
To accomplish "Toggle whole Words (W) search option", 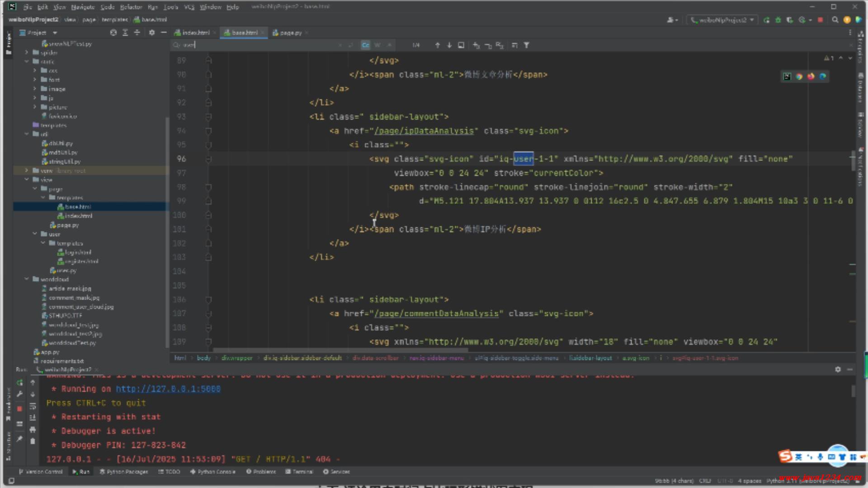I will [x=377, y=45].
